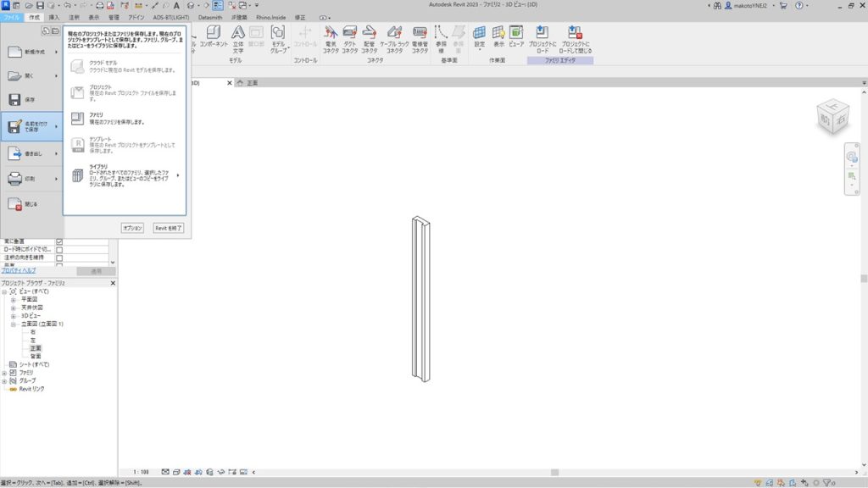The width and height of the screenshot is (868, 488).
Task: Expand the 天井伏図 (Ceiling Plans) node
Action: [x=14, y=308]
